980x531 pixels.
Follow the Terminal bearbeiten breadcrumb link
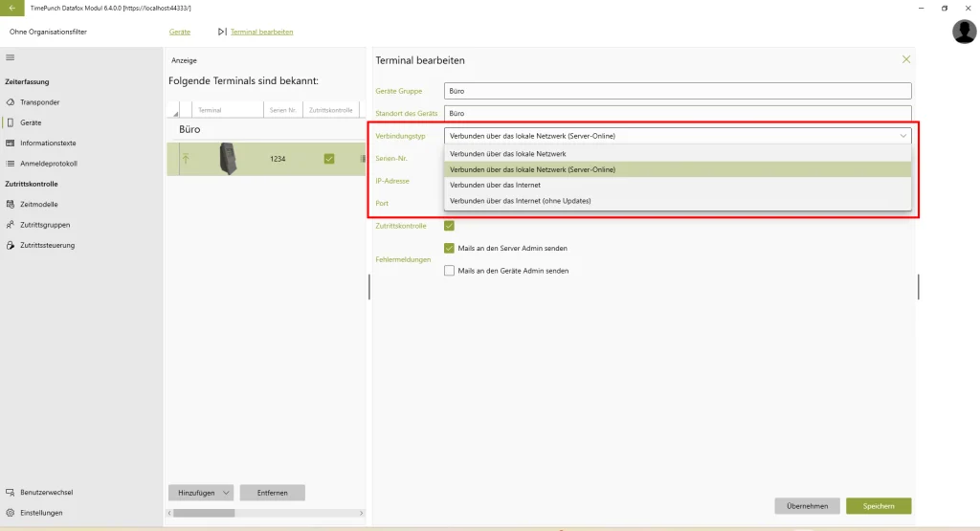tap(261, 32)
